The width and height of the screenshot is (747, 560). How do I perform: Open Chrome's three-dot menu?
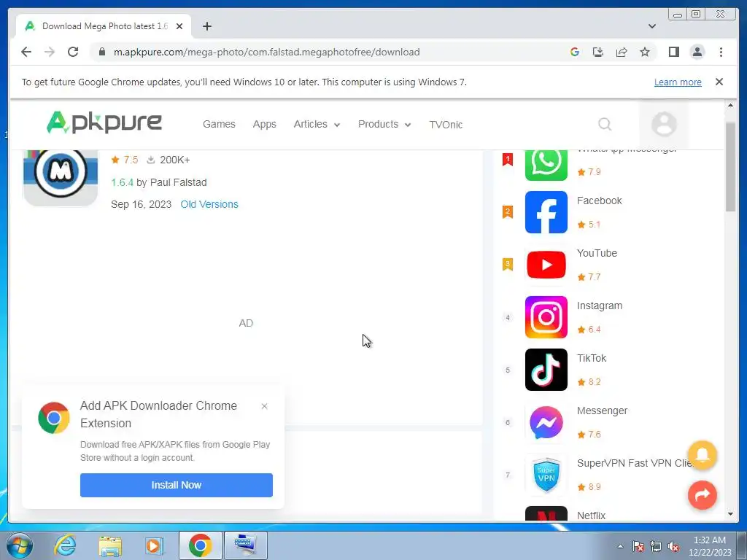(721, 52)
